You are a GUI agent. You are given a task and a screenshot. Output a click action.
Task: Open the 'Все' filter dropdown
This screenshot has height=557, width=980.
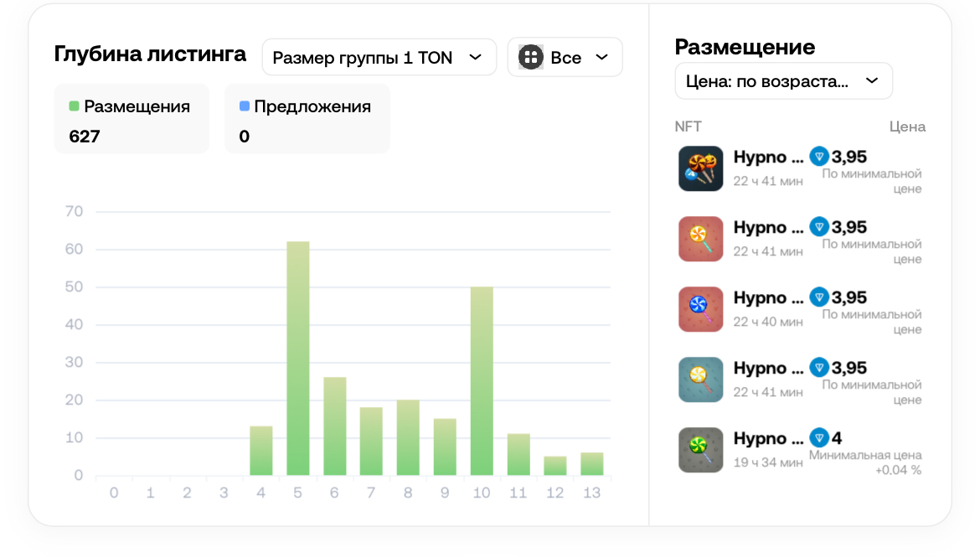[565, 58]
